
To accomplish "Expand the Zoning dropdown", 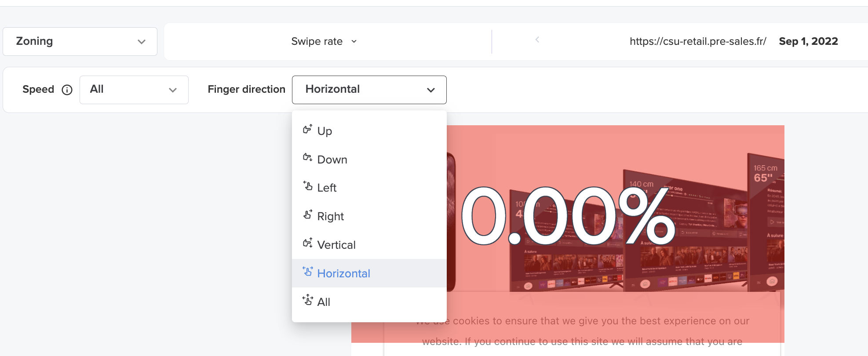I will [80, 41].
